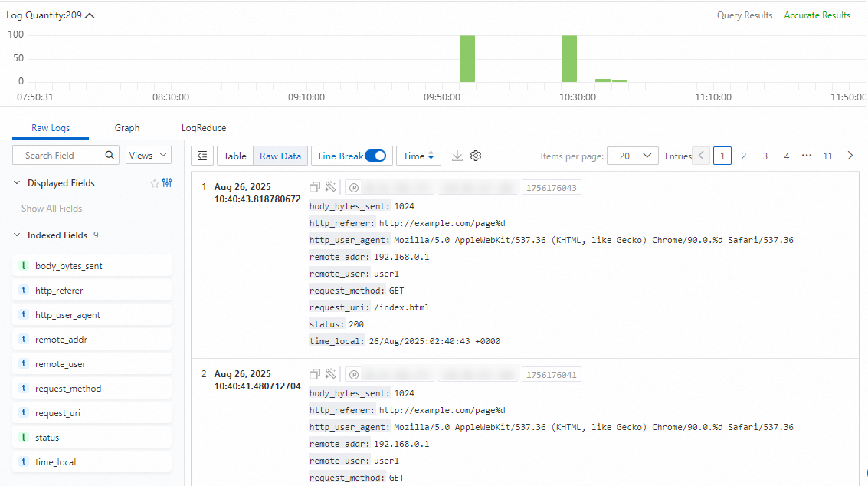
Task: Click the collapse field list icon left of Table
Action: pyautogui.click(x=202, y=156)
